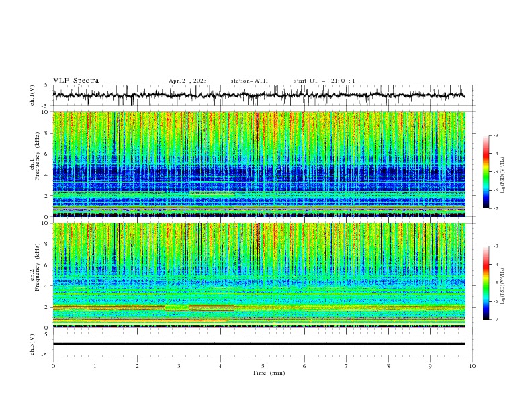
Task: Click the "8" kHz tick of ch.1 spectrogram
Action: point(47,133)
